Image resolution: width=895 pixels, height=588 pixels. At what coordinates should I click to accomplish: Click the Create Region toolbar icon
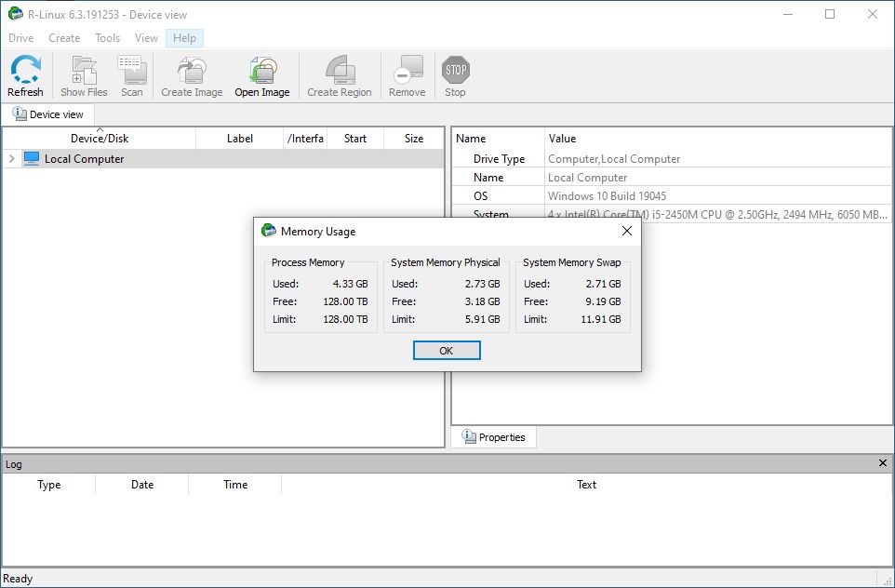pyautogui.click(x=340, y=70)
